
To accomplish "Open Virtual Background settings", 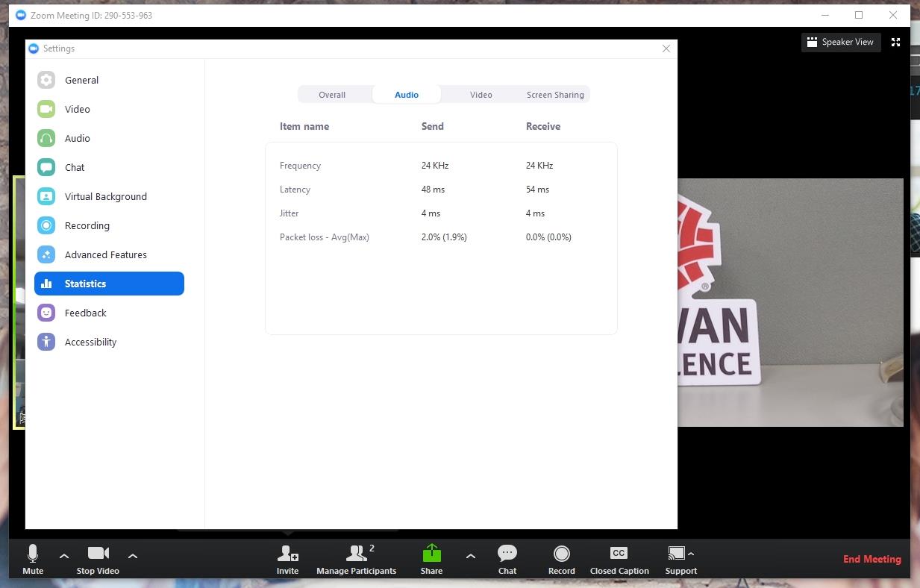I will pos(105,197).
